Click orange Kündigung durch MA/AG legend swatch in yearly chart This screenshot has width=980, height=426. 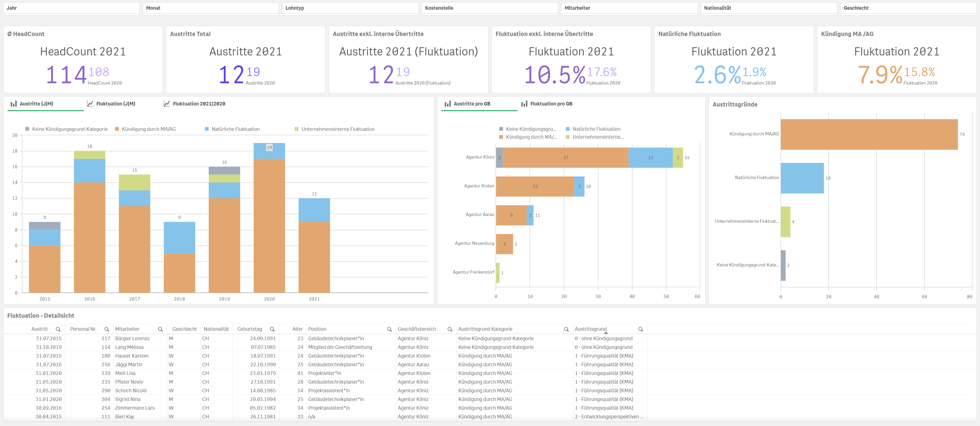click(x=117, y=129)
